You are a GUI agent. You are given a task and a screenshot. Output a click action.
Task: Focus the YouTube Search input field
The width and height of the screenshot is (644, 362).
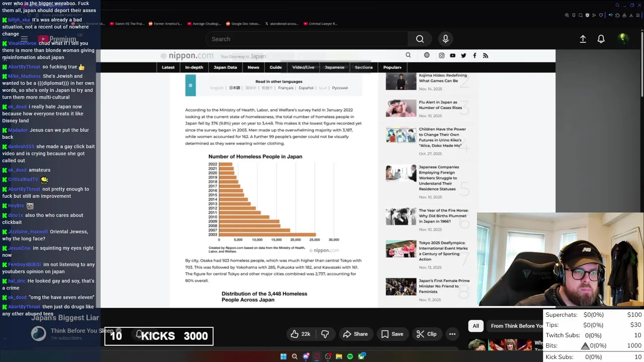coord(307,39)
